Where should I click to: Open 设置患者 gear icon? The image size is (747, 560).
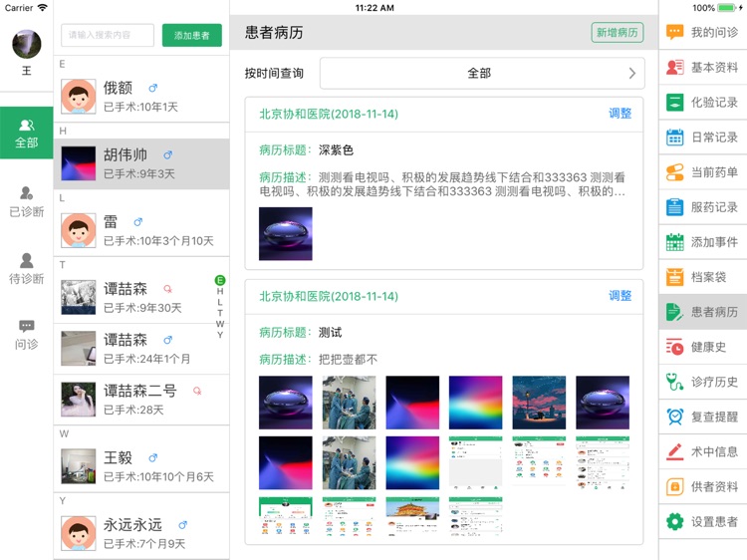click(x=674, y=521)
